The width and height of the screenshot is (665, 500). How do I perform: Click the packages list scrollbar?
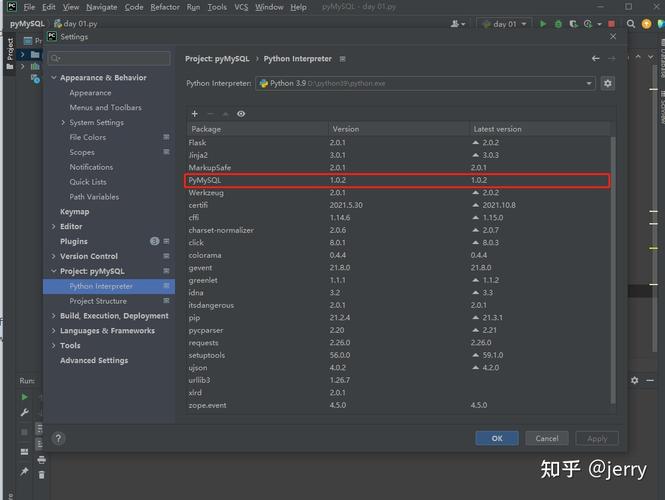[x=613, y=270]
